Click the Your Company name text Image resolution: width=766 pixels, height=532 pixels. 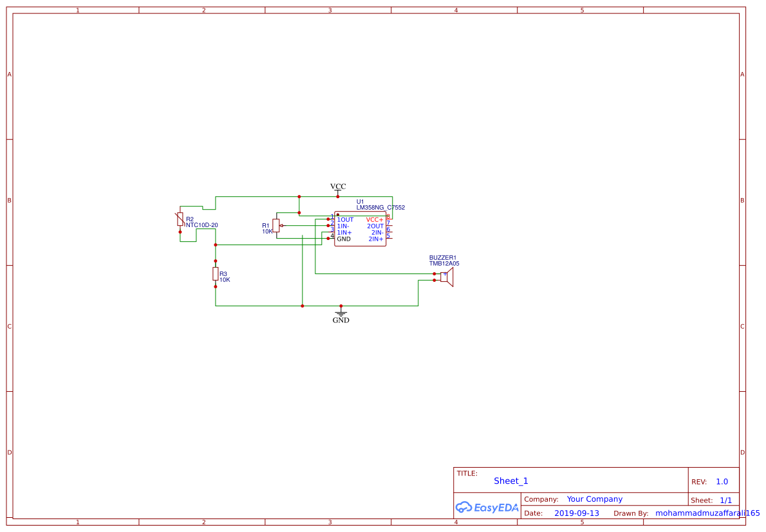click(x=594, y=499)
